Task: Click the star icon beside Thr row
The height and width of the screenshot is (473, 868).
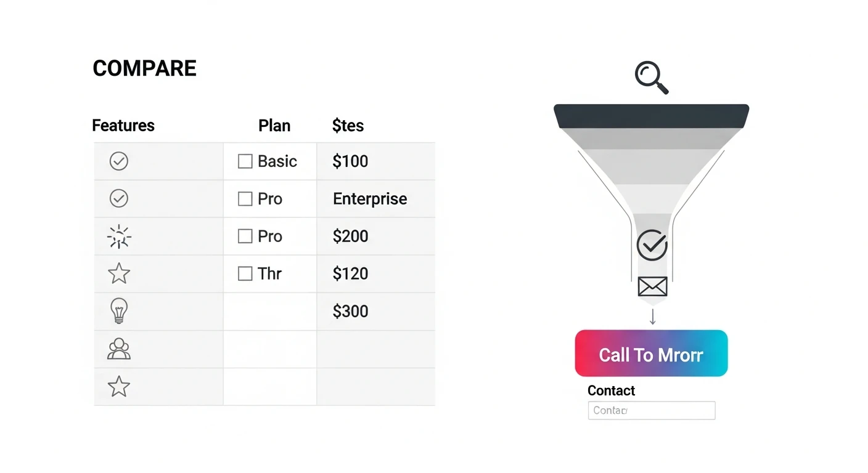Action: coord(119,273)
